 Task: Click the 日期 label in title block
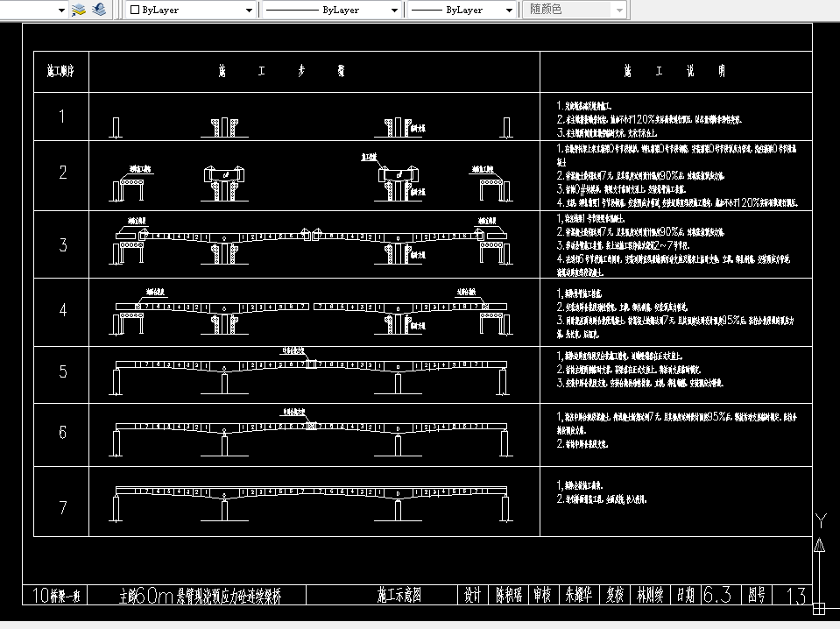tap(686, 595)
